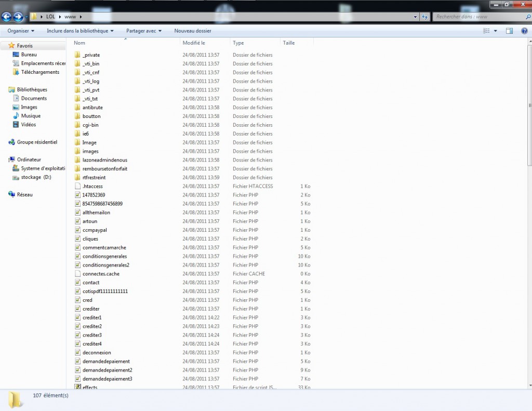The image size is (532, 411).
Task: Click the refresh icon beside the address bar
Action: pos(425,17)
